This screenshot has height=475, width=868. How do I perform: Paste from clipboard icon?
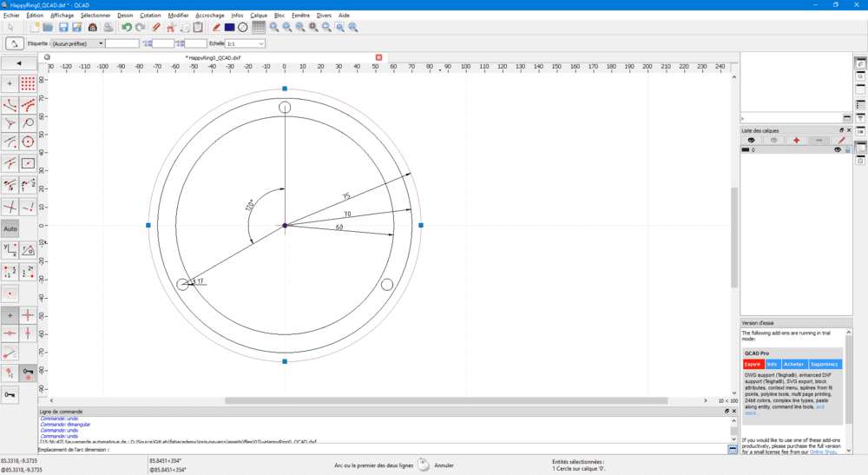point(198,27)
